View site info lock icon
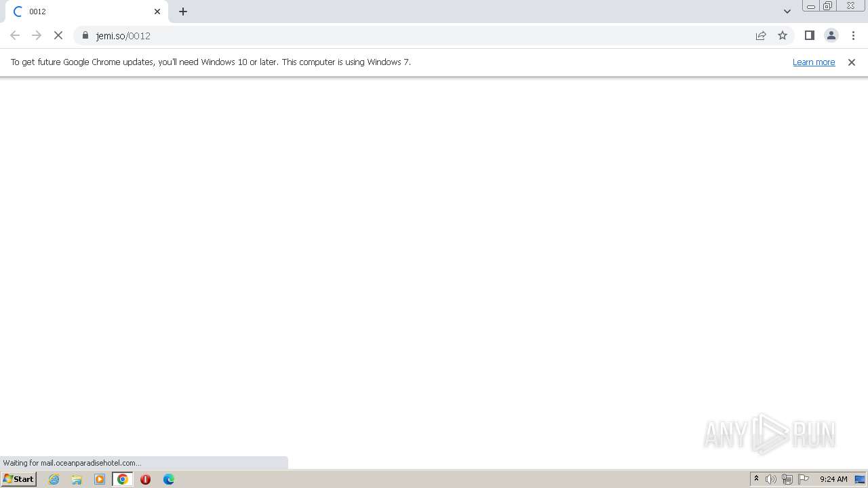 tap(85, 35)
